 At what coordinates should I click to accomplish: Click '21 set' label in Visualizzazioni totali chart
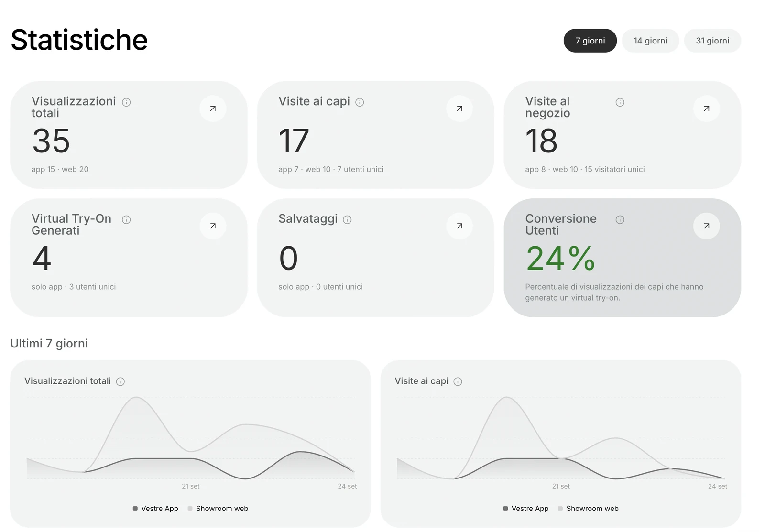pos(191,486)
